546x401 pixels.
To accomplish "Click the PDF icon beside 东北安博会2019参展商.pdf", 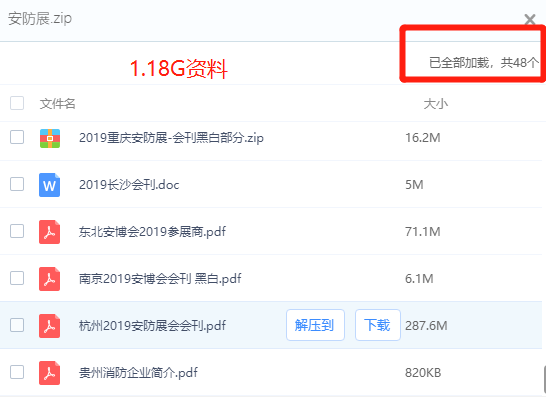I will click(49, 232).
